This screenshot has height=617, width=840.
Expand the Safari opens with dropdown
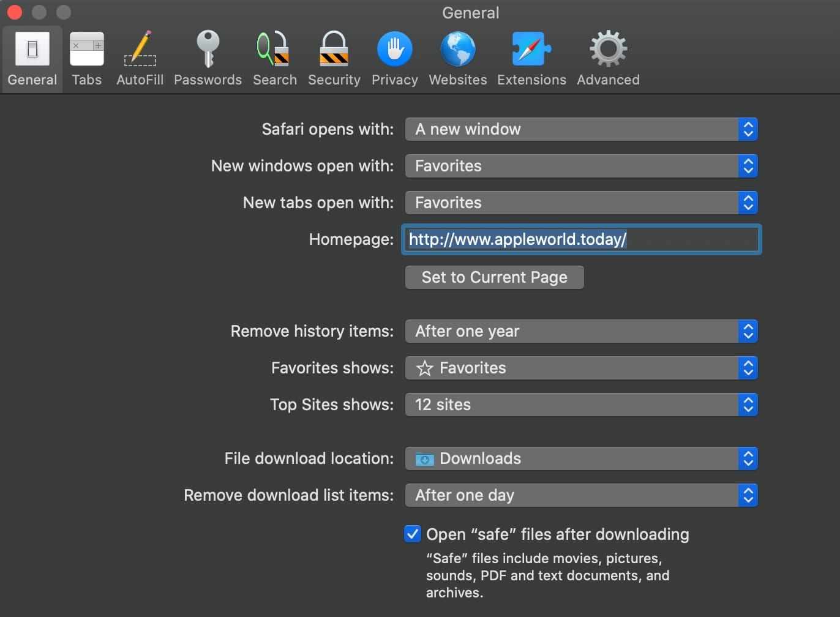(x=581, y=129)
